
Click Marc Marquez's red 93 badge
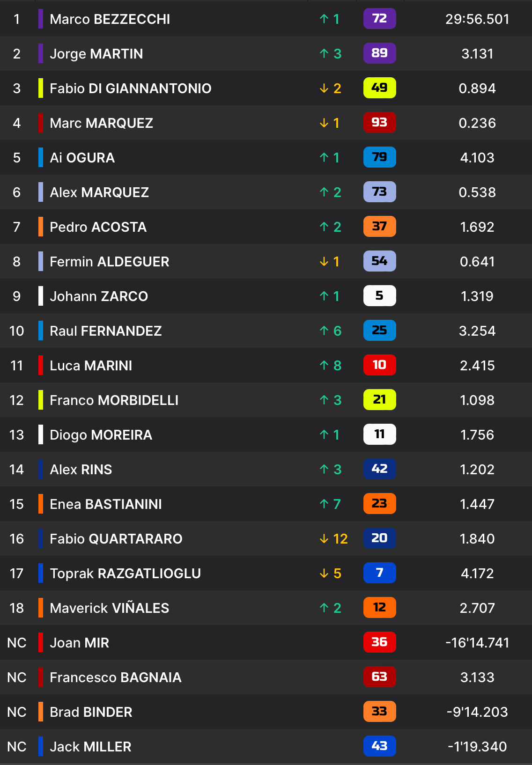click(379, 123)
